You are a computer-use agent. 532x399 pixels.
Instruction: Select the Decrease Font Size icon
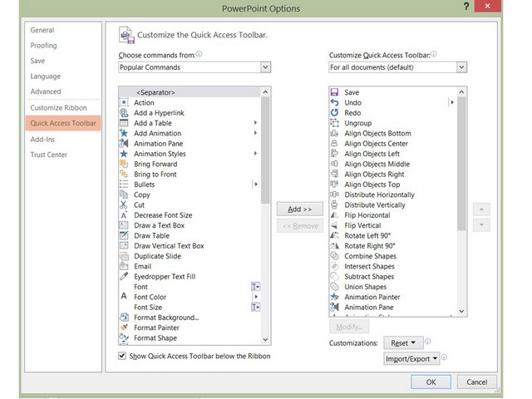(x=124, y=215)
